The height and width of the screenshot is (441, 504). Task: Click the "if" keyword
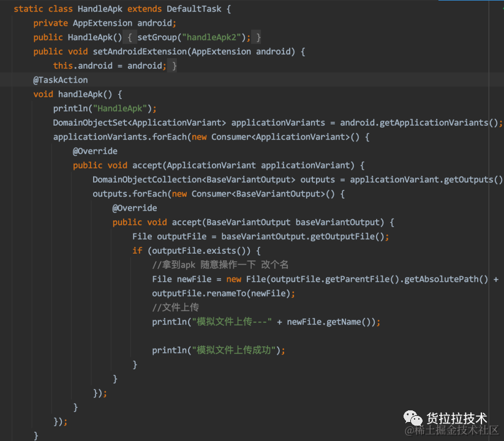pos(137,251)
